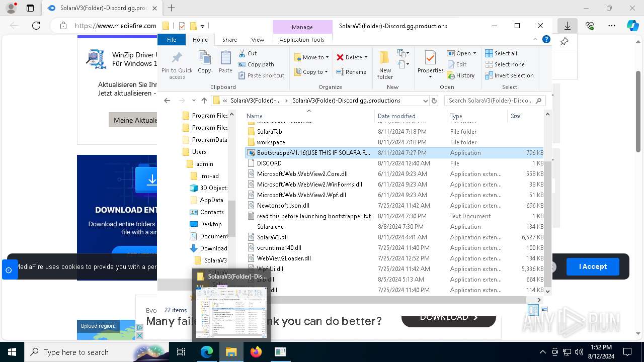Click Select all in ribbon
644x362 pixels.
[x=501, y=53]
